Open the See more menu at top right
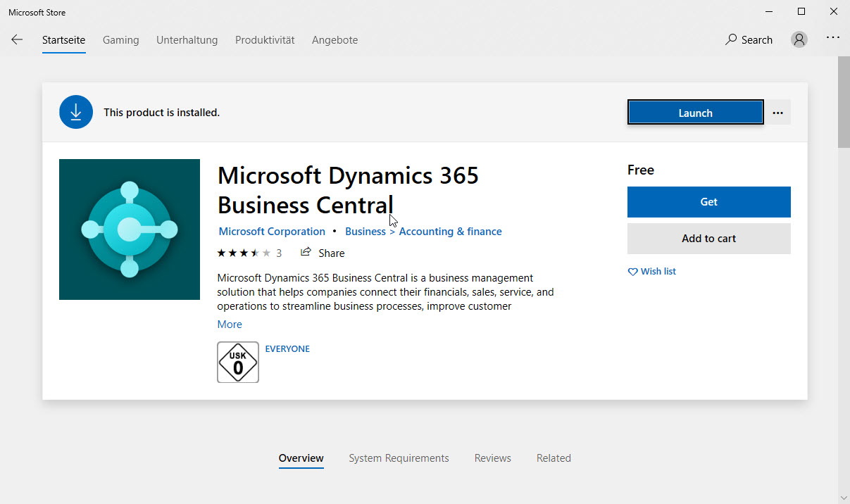Viewport: 850px width, 504px height. click(832, 39)
